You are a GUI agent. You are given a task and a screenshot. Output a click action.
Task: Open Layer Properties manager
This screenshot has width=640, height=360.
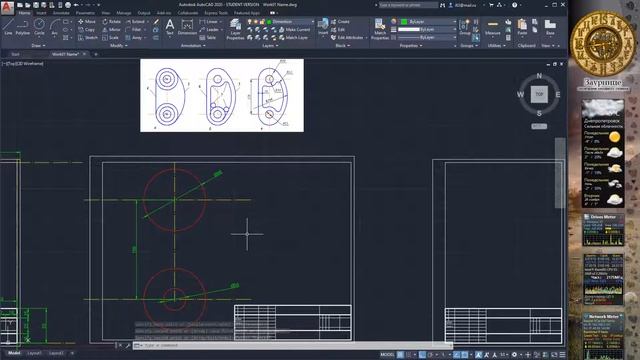tap(235, 29)
